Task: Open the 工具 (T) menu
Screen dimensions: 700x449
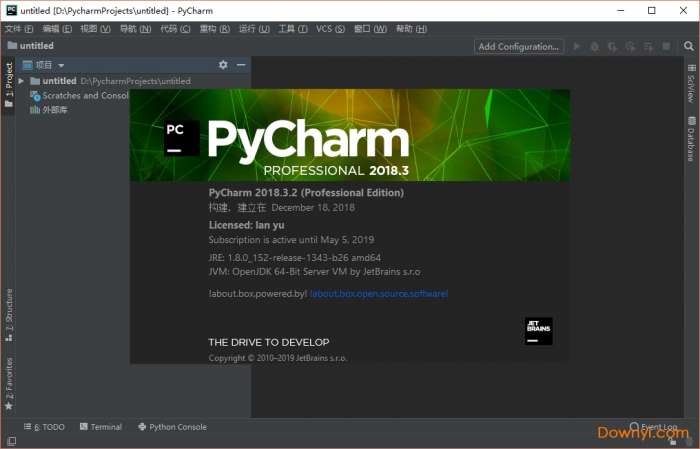Action: tap(293, 29)
